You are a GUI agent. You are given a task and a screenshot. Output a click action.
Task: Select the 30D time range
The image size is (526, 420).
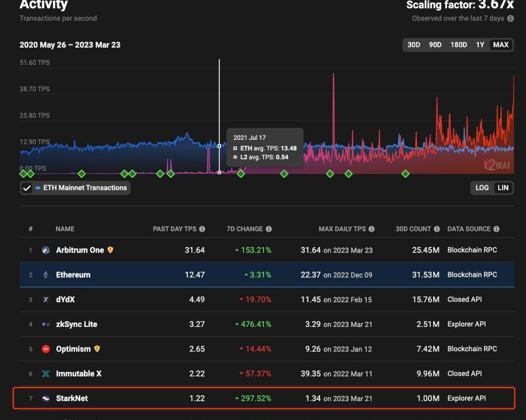pos(413,45)
